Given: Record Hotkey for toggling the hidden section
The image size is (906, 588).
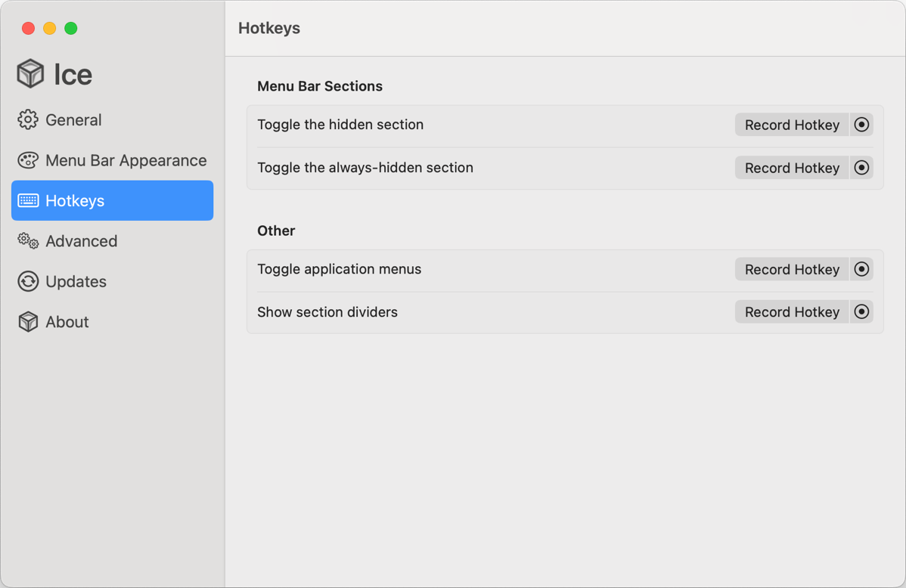Looking at the screenshot, I should point(792,125).
